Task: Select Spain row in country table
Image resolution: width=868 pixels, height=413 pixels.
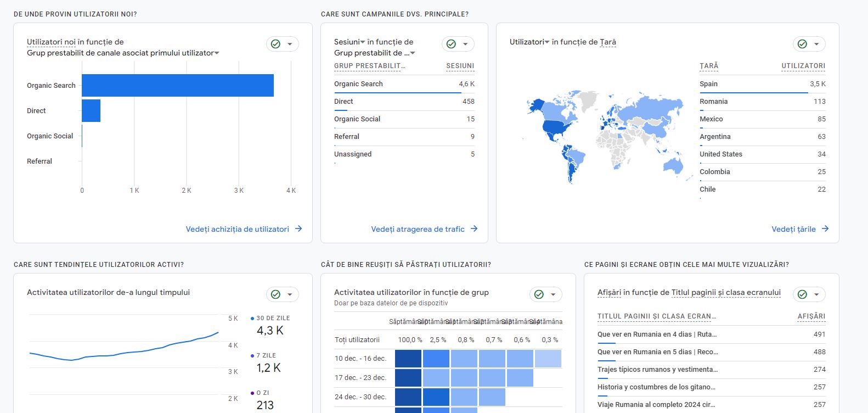Action: (763, 84)
